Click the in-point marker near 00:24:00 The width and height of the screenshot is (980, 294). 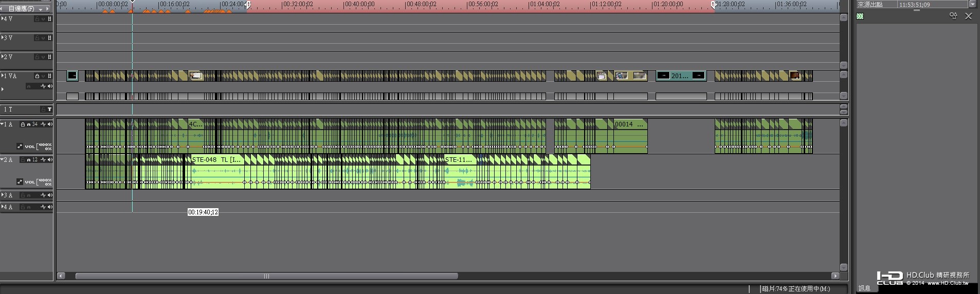(248, 5)
